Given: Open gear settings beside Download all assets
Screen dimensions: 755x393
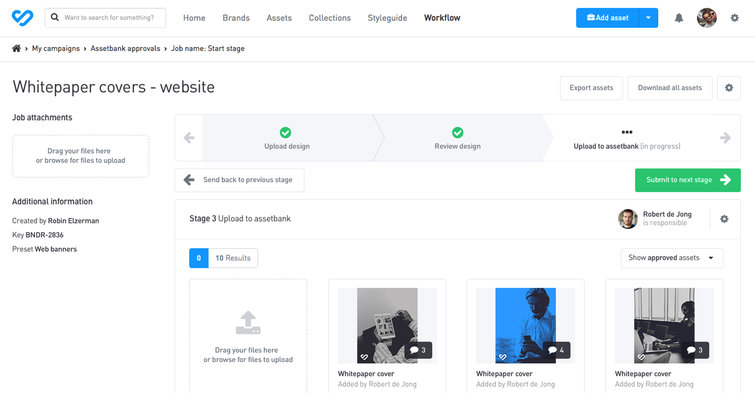Looking at the screenshot, I should 729,88.
